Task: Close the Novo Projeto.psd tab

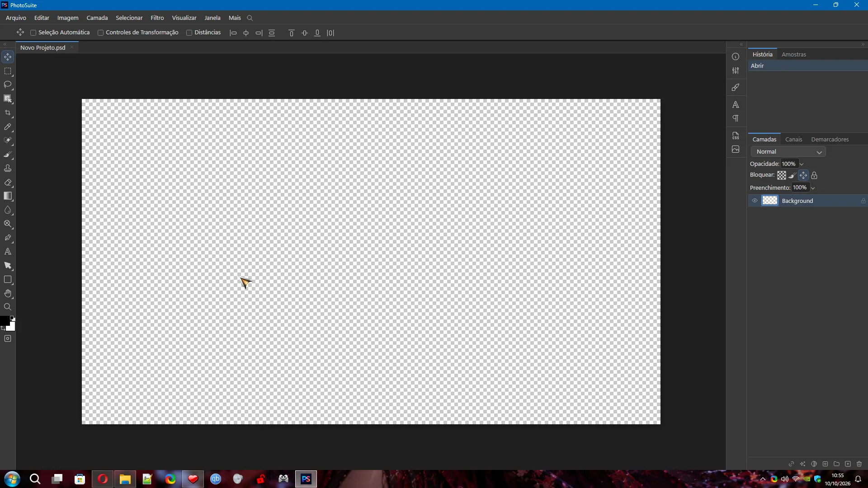Action: [72, 47]
